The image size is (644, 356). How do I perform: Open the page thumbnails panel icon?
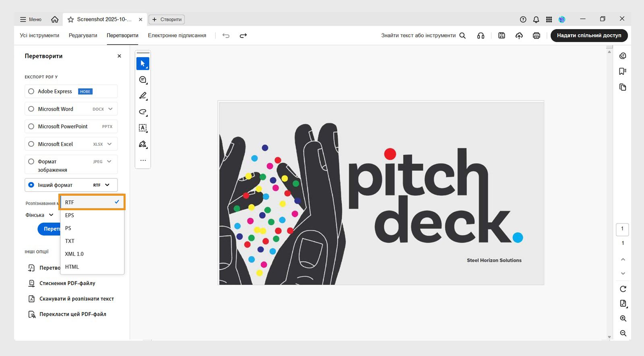click(623, 87)
